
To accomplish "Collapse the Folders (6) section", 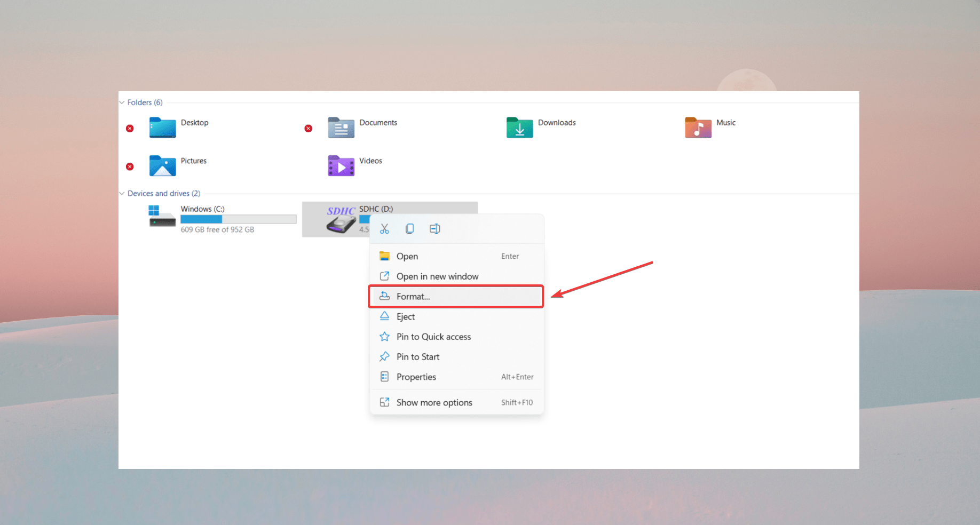I will click(x=122, y=102).
